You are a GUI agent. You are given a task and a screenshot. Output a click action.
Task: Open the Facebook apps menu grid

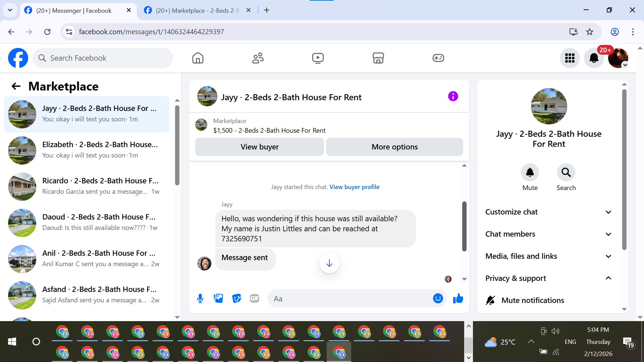click(570, 58)
